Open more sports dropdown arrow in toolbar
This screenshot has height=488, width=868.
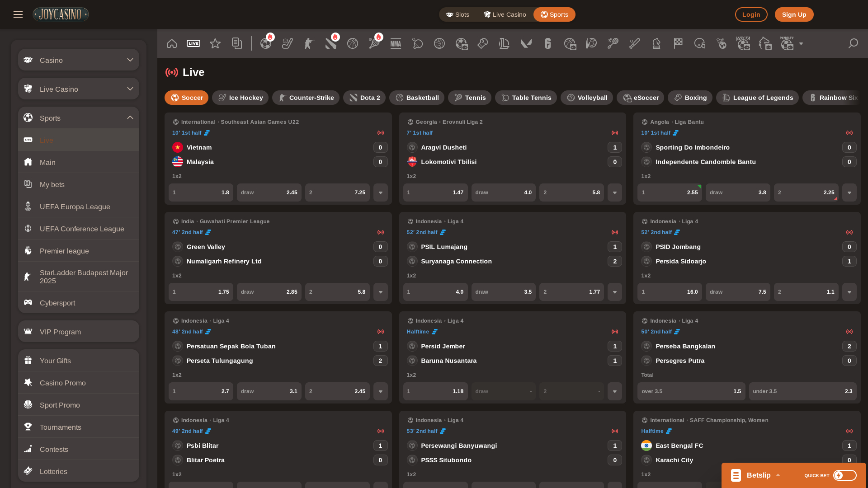pyautogui.click(x=801, y=44)
